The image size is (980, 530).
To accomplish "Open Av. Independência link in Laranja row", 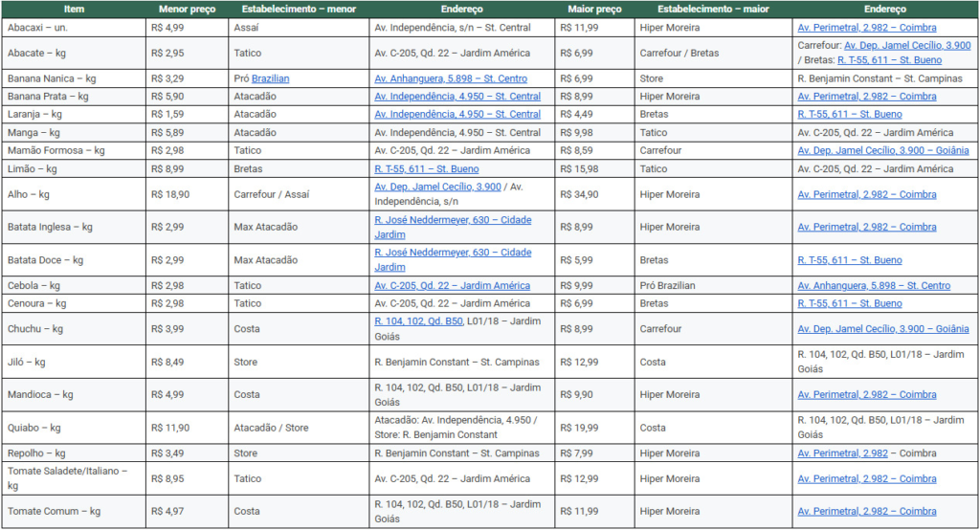I will 457,115.
